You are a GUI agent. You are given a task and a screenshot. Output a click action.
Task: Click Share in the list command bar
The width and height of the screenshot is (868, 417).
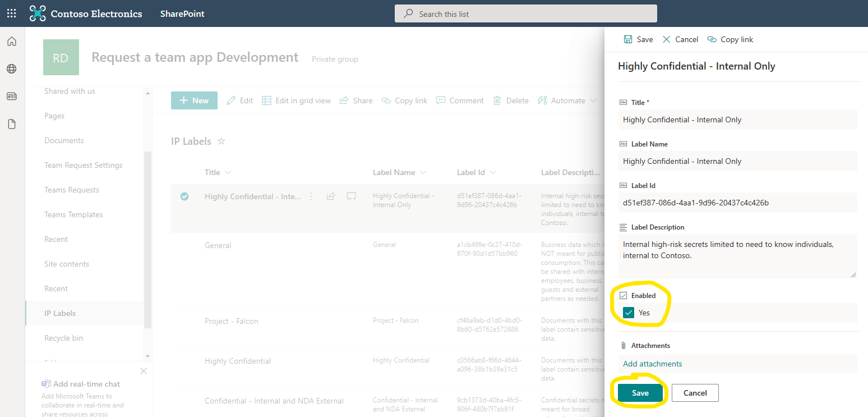pos(356,100)
